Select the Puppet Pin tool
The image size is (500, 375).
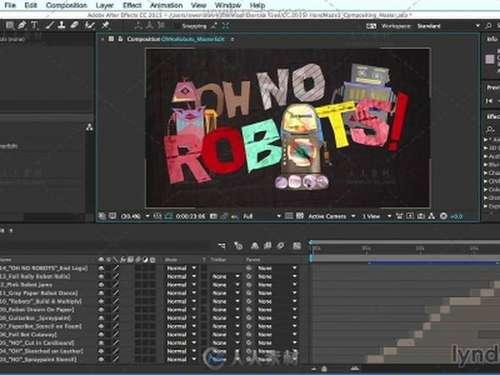(x=105, y=25)
